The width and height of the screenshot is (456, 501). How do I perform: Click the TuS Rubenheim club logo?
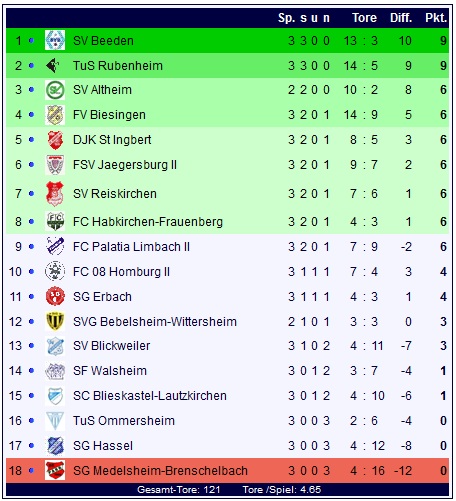pos(53,65)
